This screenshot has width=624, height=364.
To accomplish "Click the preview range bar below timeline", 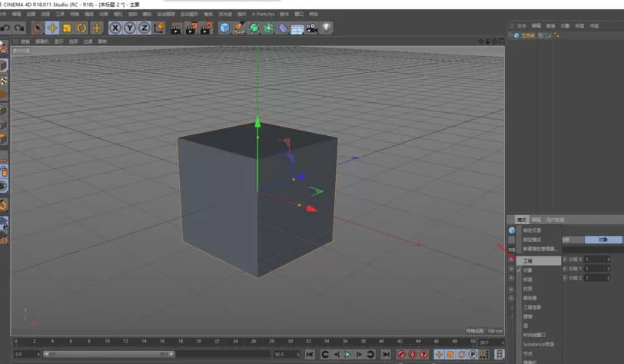I will tap(108, 354).
